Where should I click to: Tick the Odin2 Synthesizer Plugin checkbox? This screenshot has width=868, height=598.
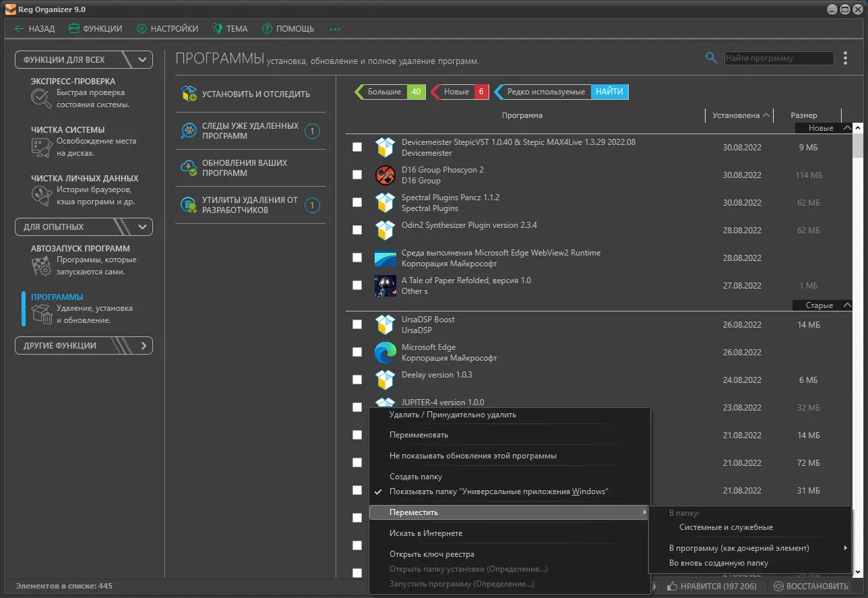coord(357,230)
